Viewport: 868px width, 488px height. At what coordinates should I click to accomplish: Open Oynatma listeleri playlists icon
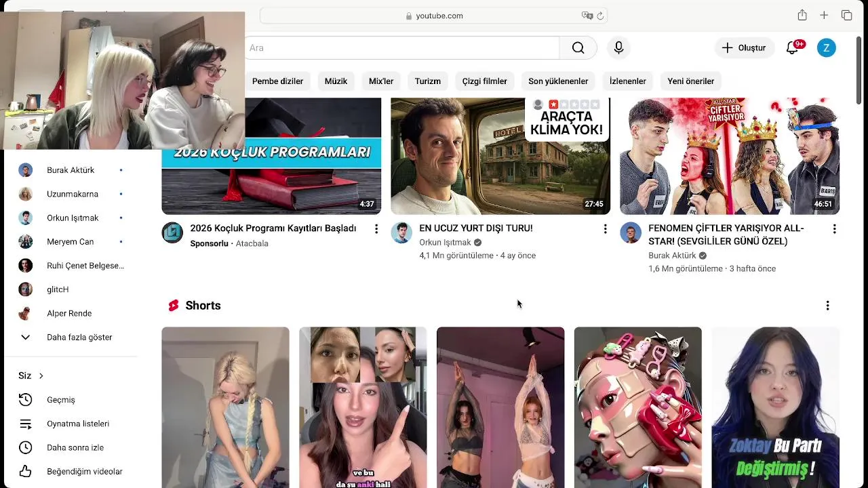coord(25,424)
